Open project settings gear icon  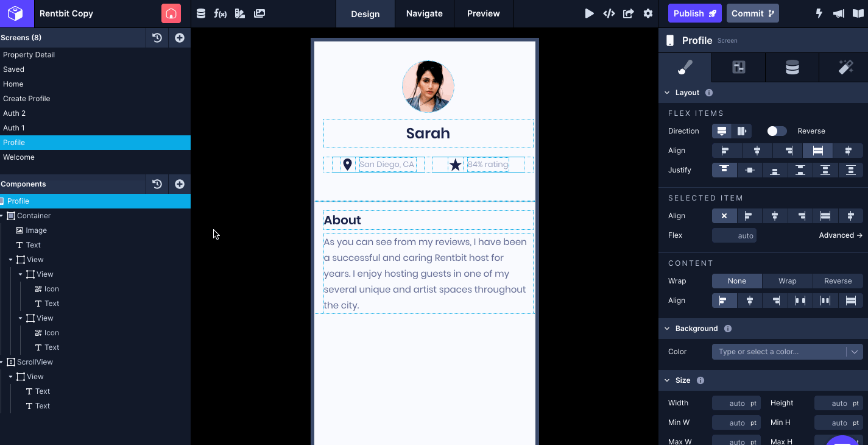[x=648, y=13]
